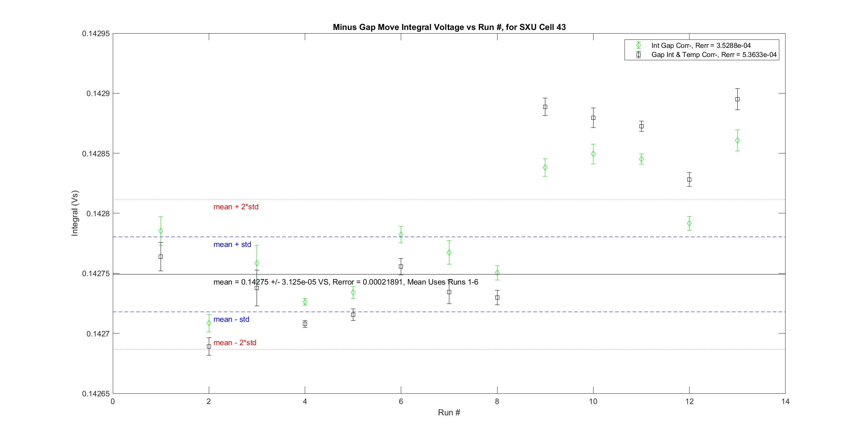Select green diamond marker at run 7

pos(449,253)
